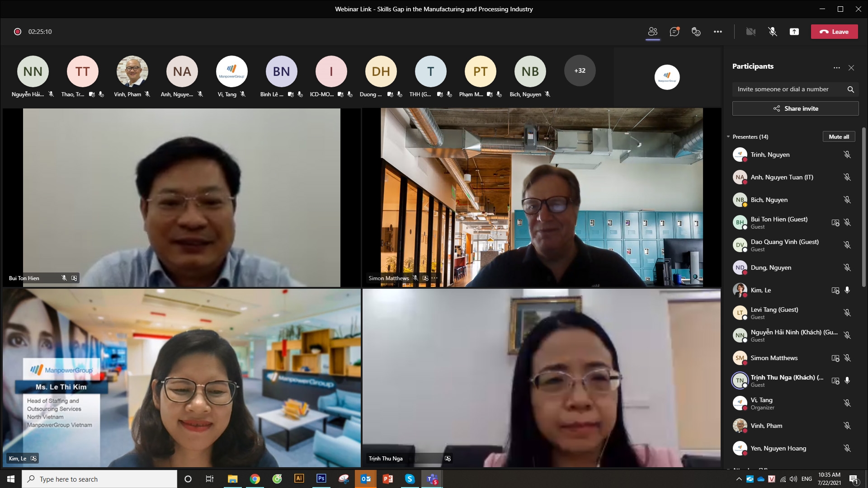
Task: Open Photoshop from the taskbar
Action: click(321, 479)
